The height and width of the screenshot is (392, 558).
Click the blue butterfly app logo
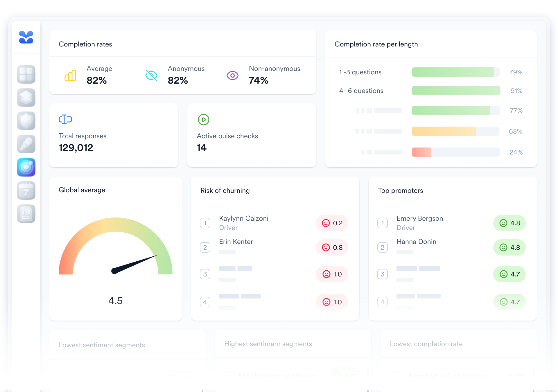coord(26,37)
